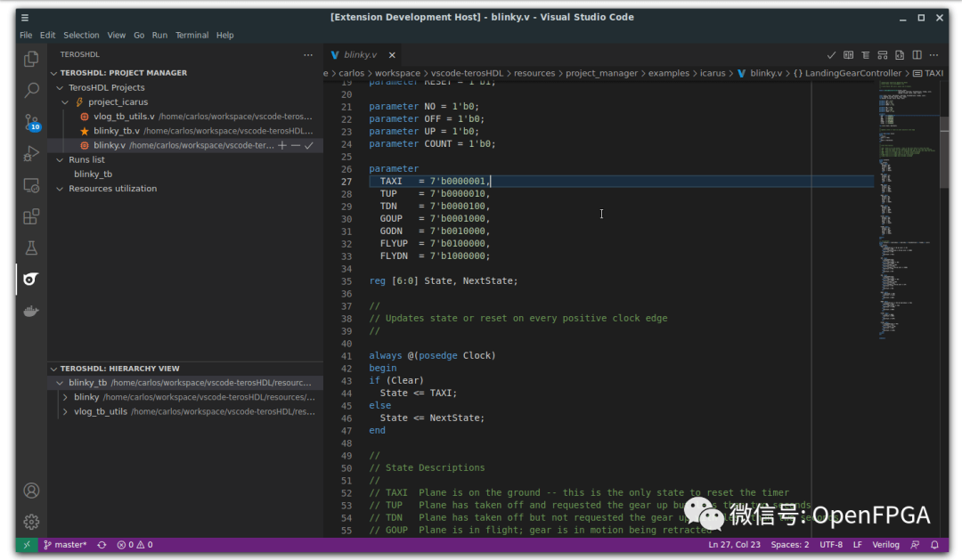Image resolution: width=962 pixels, height=560 pixels.
Task: Open editor More Actions ellipsis
Action: tap(933, 55)
